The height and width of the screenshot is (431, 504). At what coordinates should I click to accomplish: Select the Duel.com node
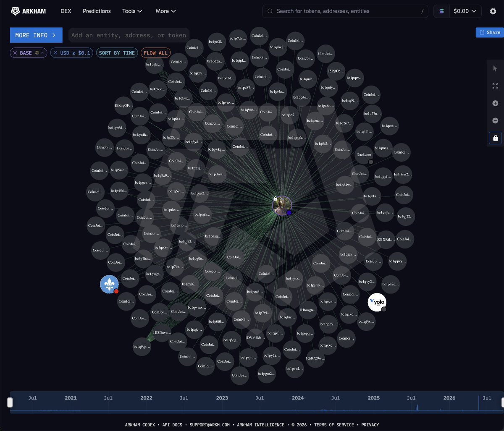coord(364,154)
